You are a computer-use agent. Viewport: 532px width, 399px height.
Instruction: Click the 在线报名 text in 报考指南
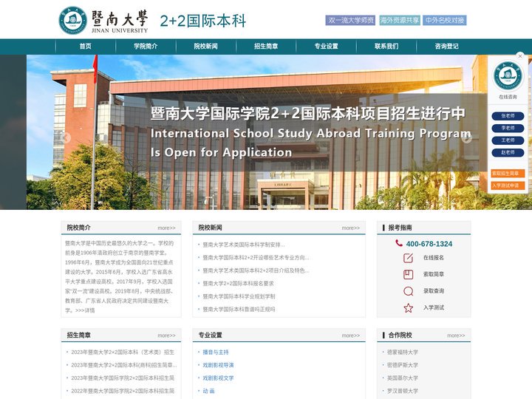433,258
